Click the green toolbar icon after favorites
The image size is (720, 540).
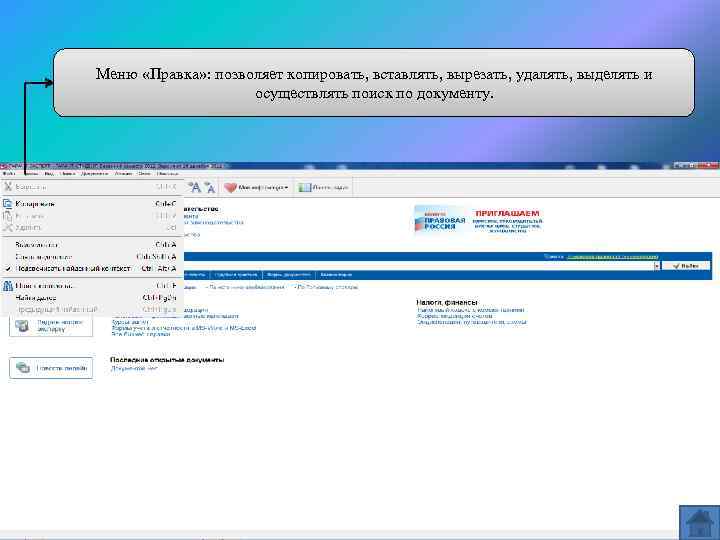pyautogui.click(x=304, y=187)
